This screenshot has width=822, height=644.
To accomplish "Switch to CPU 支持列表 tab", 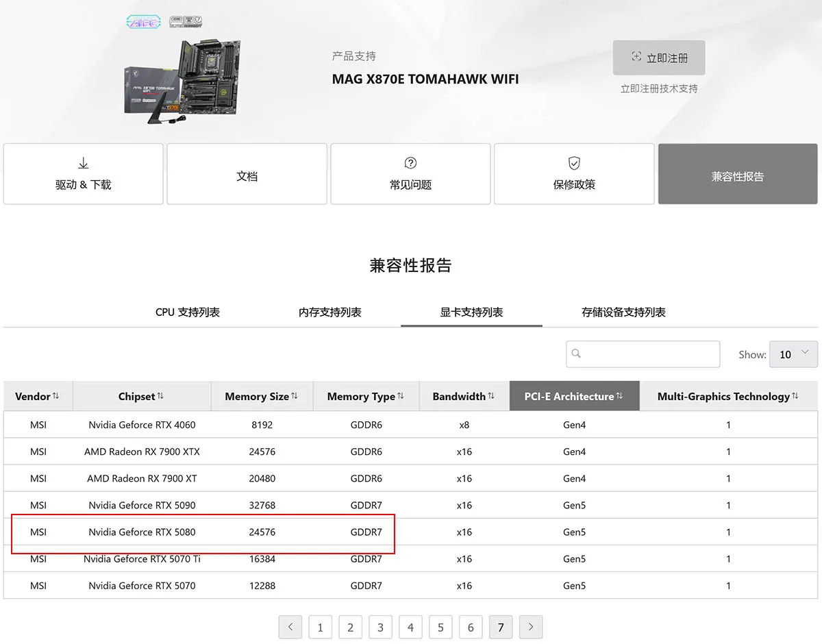I will [188, 312].
